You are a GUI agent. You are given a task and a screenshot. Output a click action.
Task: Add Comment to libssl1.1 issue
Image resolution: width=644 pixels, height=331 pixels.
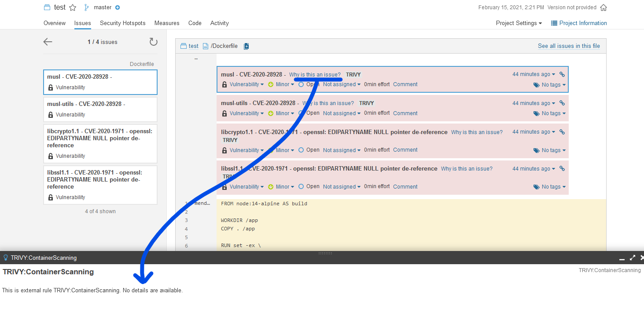click(x=405, y=187)
